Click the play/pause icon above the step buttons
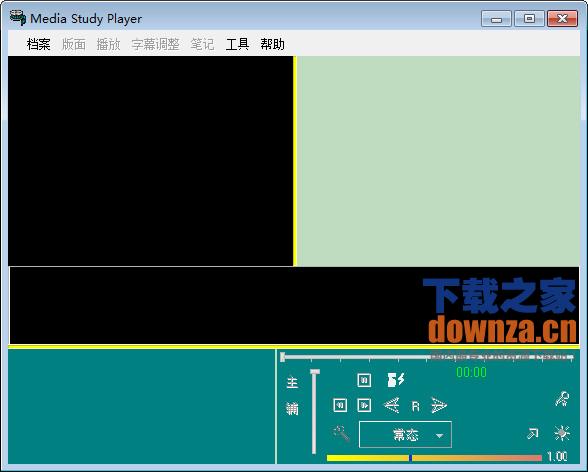 coord(364,380)
